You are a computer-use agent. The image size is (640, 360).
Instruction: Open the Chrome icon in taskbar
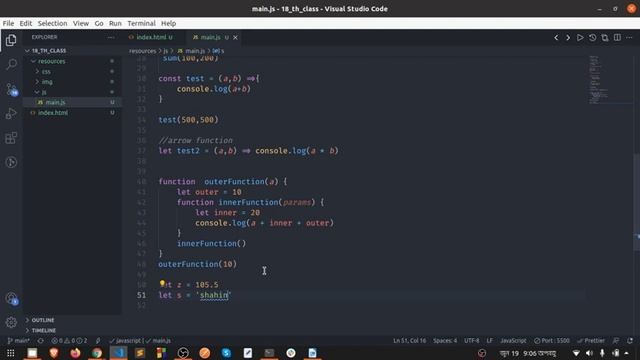(97, 353)
